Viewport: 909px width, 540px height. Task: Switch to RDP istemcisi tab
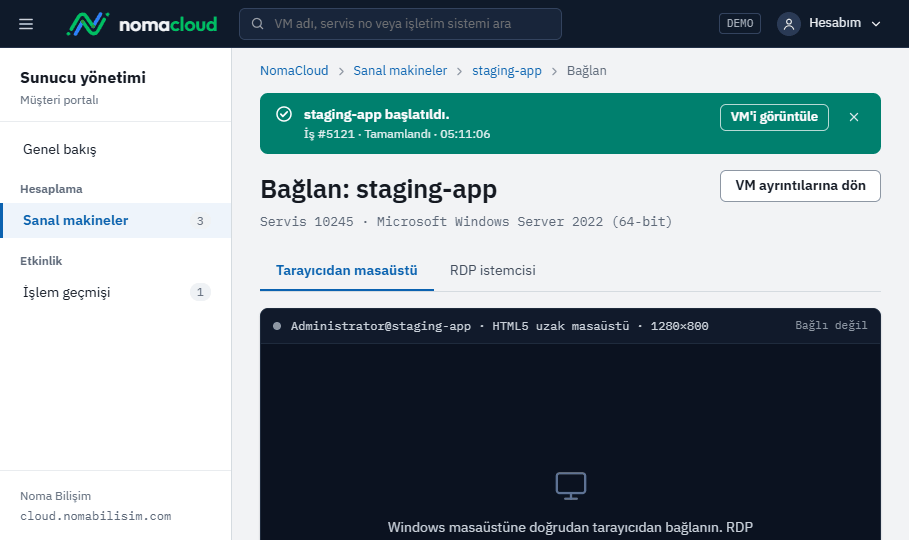coord(493,271)
